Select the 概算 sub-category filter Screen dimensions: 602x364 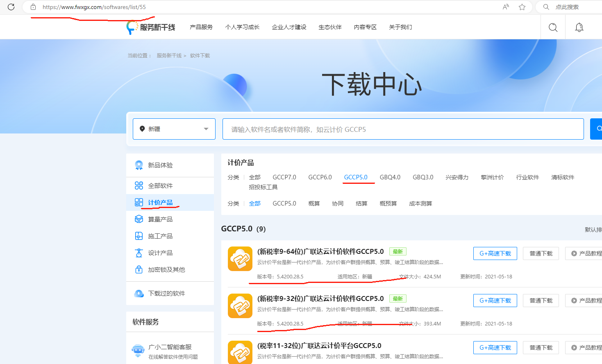(x=314, y=203)
